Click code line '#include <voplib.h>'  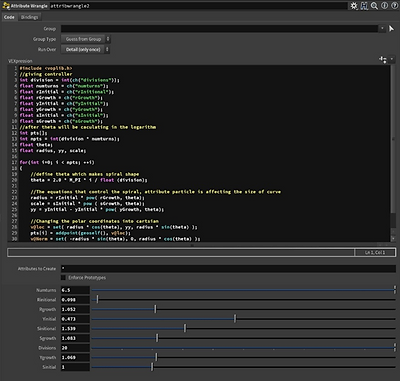coord(46,68)
